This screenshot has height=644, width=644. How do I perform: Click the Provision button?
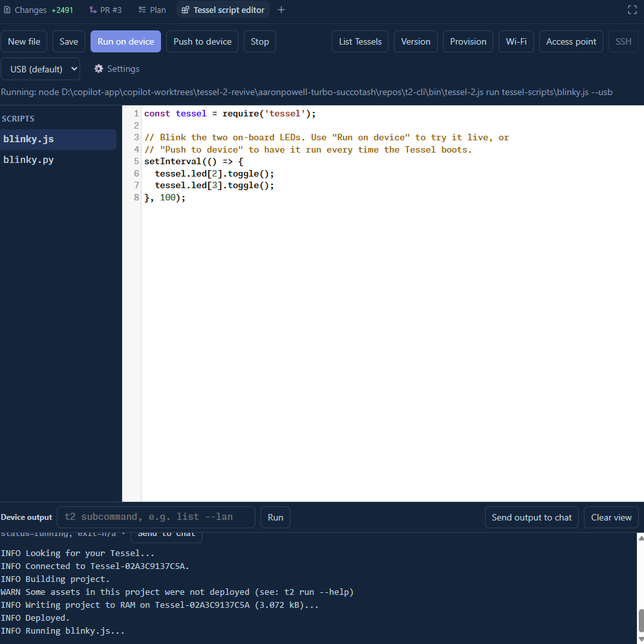click(x=467, y=41)
